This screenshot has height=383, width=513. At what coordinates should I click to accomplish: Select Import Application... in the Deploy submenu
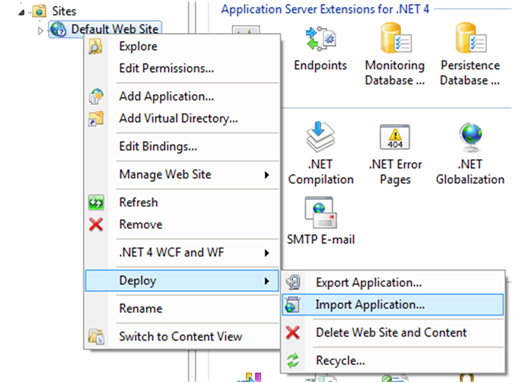click(393, 305)
